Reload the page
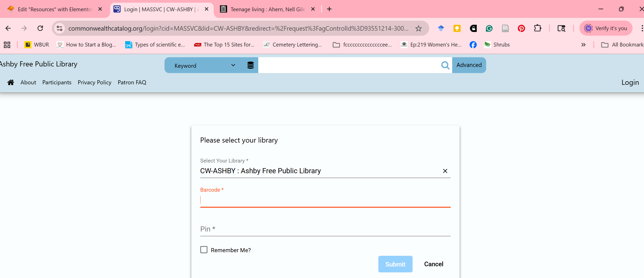Viewport: 644px width, 278px height. [x=40, y=28]
